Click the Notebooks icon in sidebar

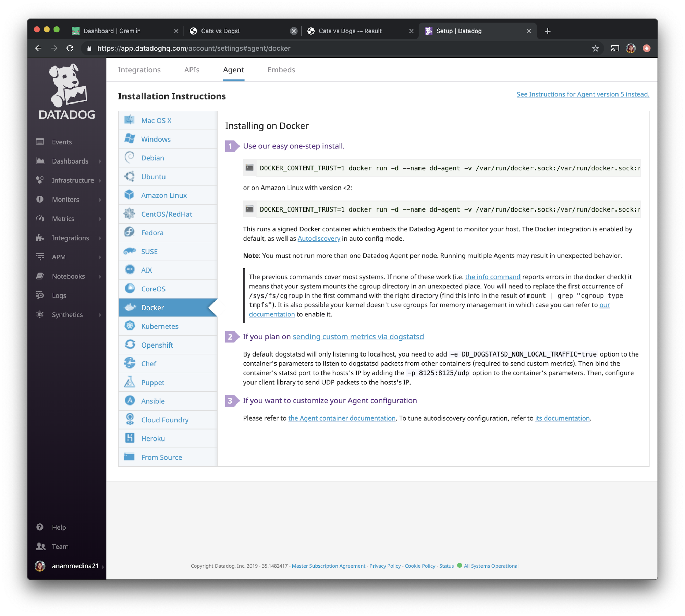(40, 276)
